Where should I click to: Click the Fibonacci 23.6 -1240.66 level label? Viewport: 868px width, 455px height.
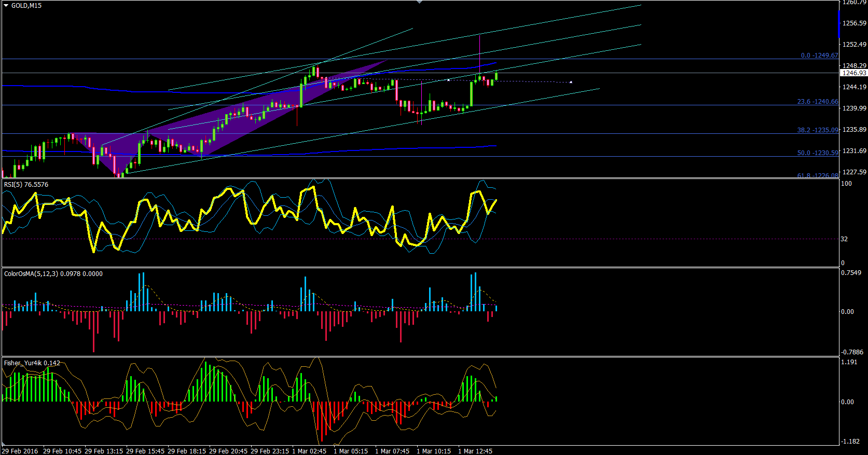(x=818, y=101)
